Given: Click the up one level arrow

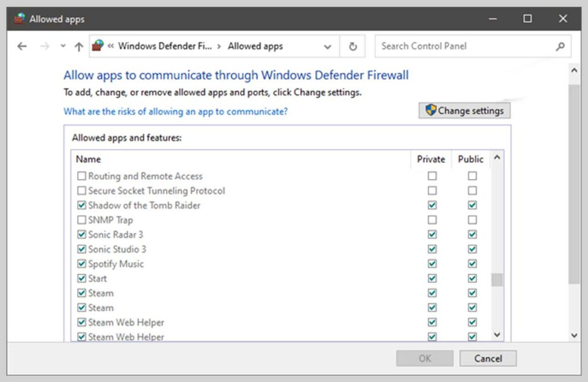Looking at the screenshot, I should click(79, 46).
